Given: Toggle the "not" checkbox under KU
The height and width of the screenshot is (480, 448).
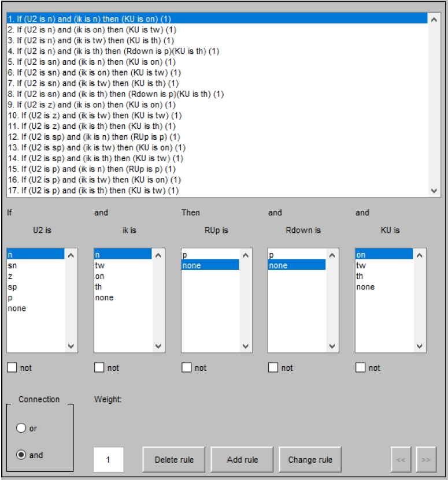Looking at the screenshot, I should (361, 368).
